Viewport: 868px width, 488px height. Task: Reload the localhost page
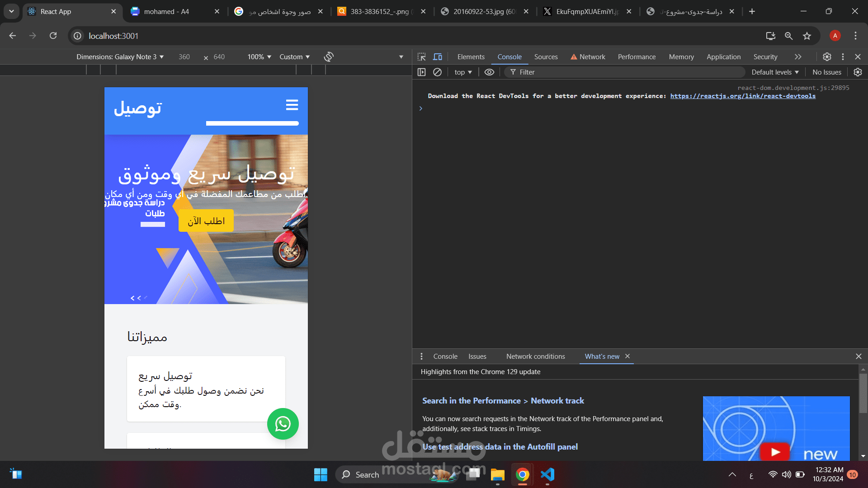[53, 36]
